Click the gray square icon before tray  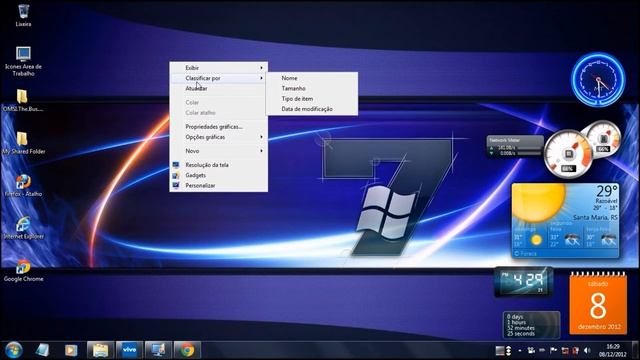(500, 350)
